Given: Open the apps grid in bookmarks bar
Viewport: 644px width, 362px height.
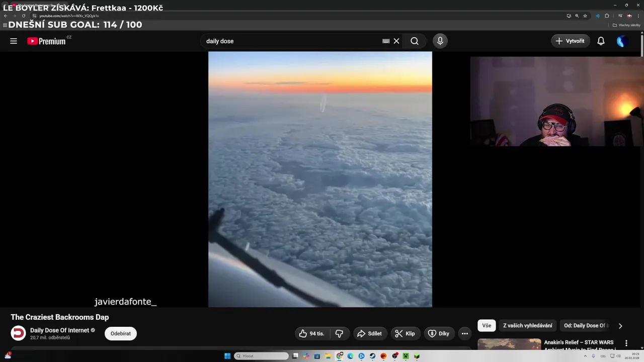Looking at the screenshot, I should [x=5, y=25].
